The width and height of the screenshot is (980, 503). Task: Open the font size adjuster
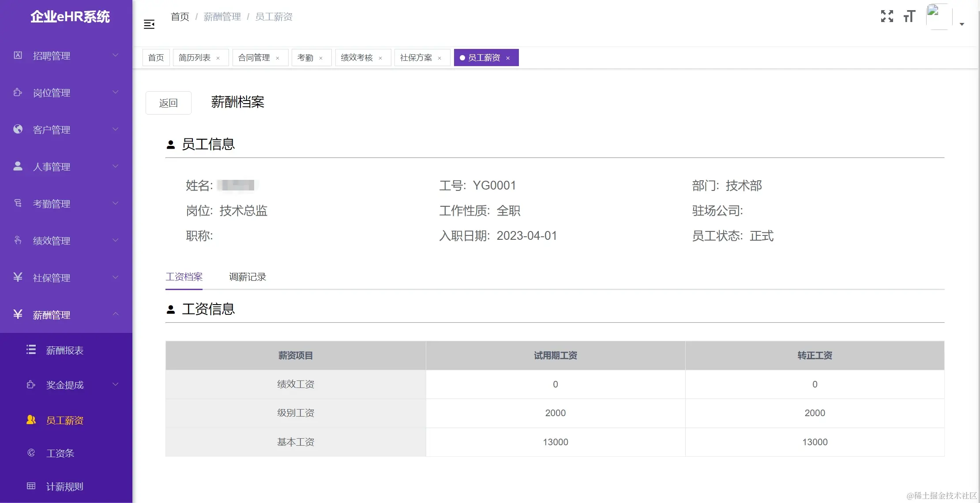click(909, 16)
